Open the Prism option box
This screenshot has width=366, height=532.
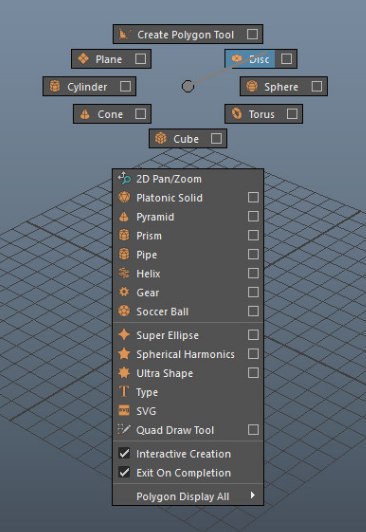click(x=253, y=235)
